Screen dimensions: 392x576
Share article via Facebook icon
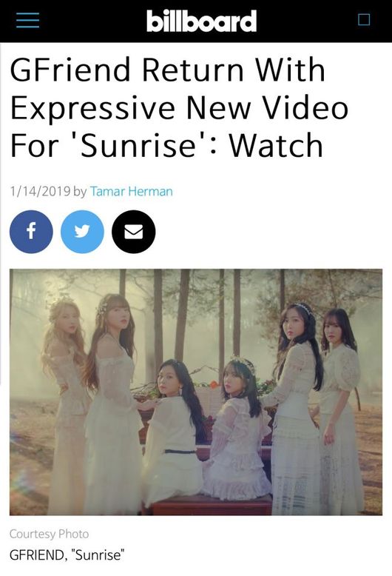pos(31,232)
